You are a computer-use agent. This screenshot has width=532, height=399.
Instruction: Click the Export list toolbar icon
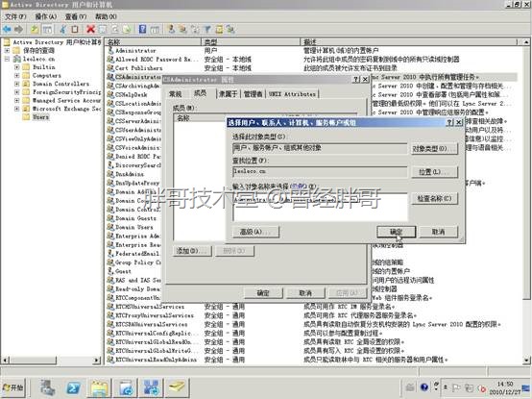(x=127, y=29)
